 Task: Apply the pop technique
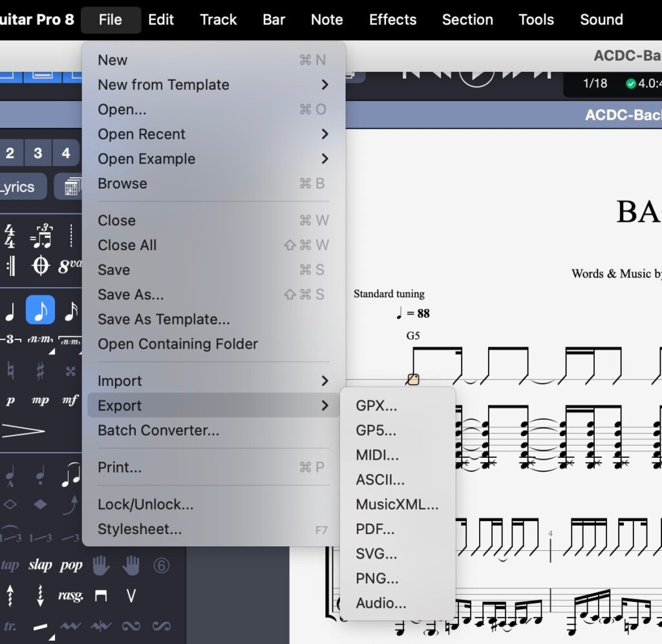(x=71, y=565)
